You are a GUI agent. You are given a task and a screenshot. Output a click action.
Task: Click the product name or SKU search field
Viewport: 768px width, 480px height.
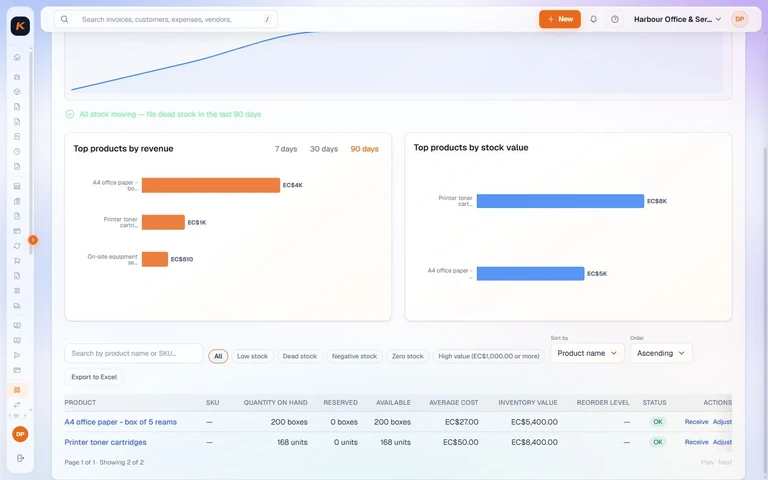click(x=134, y=353)
